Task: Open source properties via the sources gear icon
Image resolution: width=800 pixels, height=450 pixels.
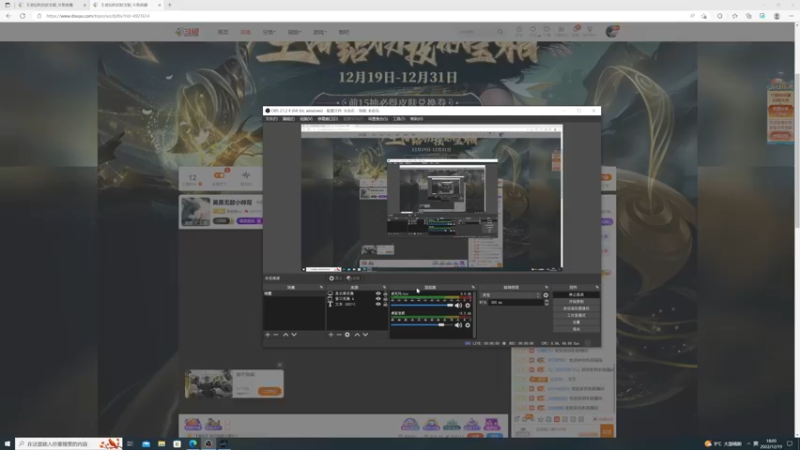Action: [x=347, y=335]
